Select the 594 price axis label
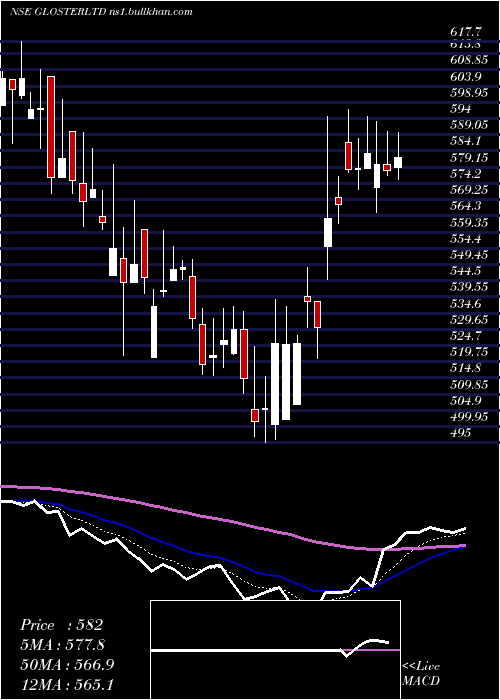The height and width of the screenshot is (700, 500). (x=460, y=109)
